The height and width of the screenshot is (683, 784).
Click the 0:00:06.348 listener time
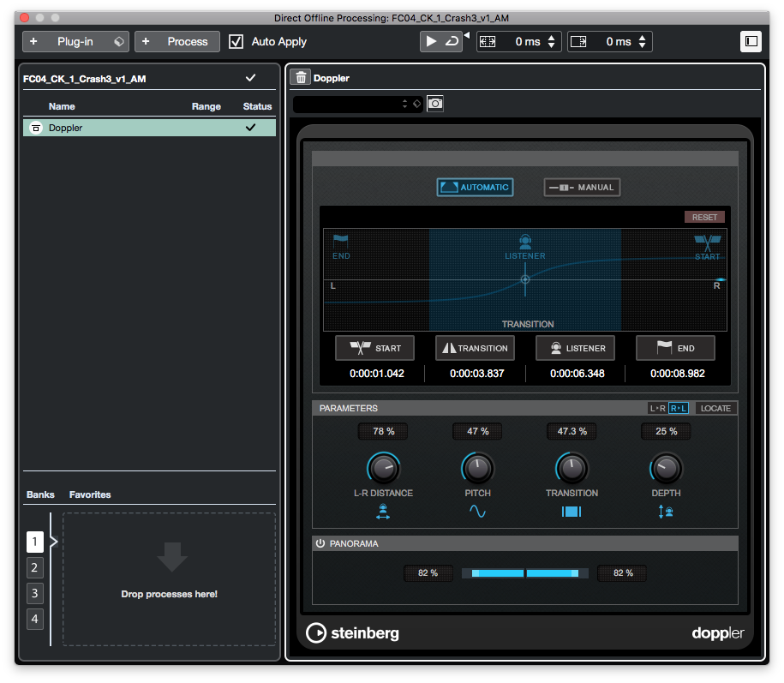point(577,374)
